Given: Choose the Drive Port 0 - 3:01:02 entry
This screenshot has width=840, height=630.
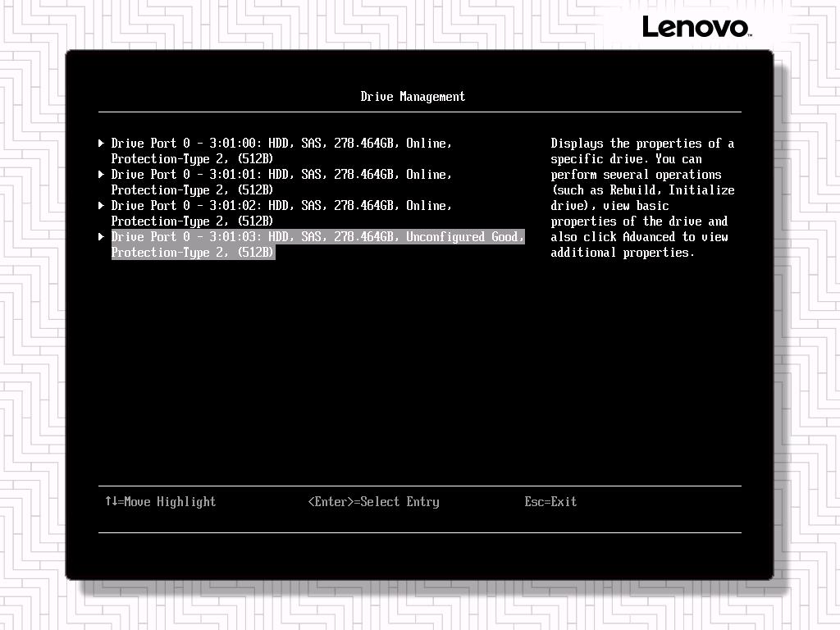Looking at the screenshot, I should 281,206.
